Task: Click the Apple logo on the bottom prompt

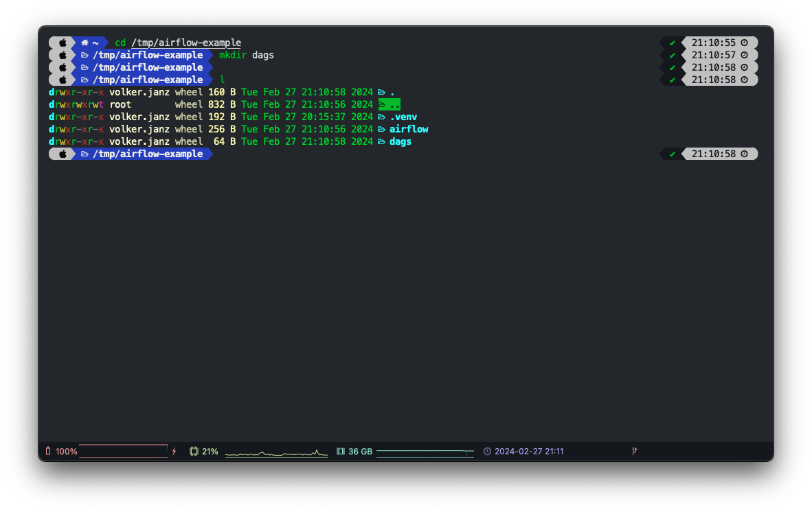Action: tap(63, 154)
